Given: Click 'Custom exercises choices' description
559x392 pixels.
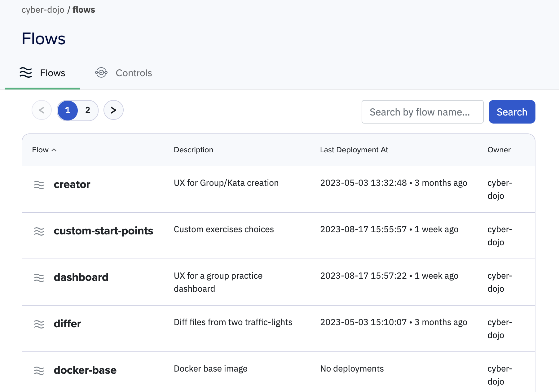Looking at the screenshot, I should [x=224, y=229].
